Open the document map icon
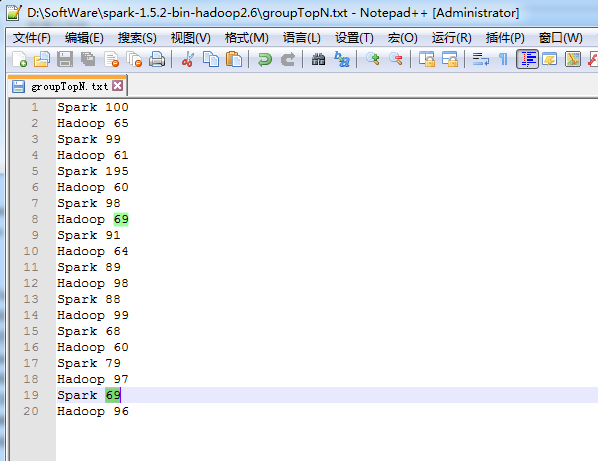 coord(573,59)
